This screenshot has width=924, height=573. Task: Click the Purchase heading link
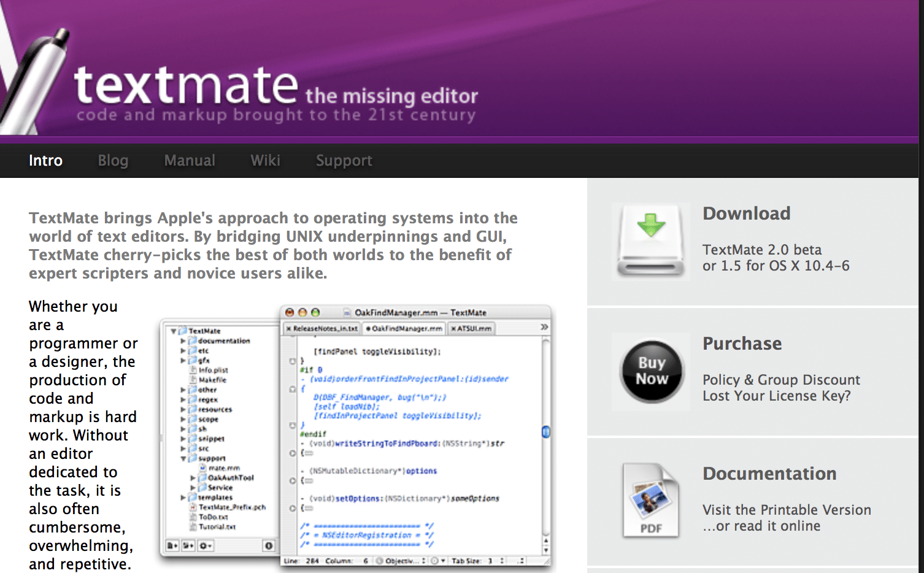pos(742,344)
